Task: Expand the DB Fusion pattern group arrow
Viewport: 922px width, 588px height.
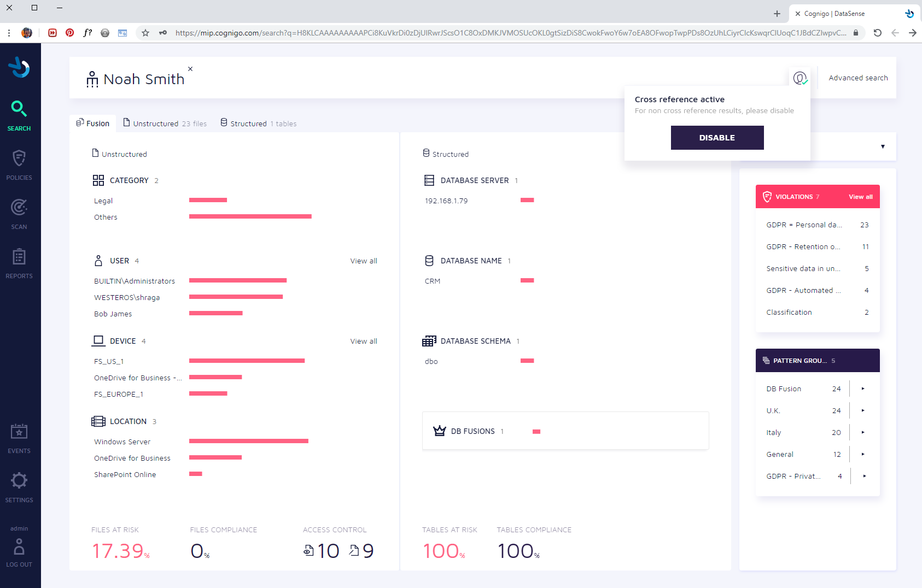Action: (863, 389)
